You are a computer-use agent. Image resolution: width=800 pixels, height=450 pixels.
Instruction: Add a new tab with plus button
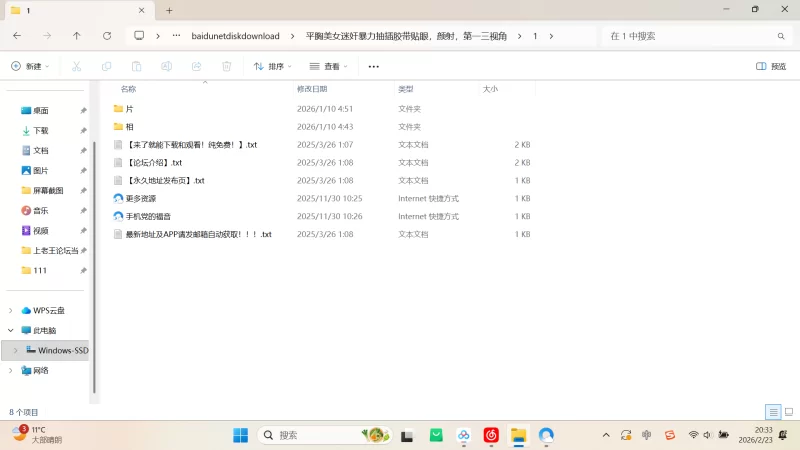(169, 10)
